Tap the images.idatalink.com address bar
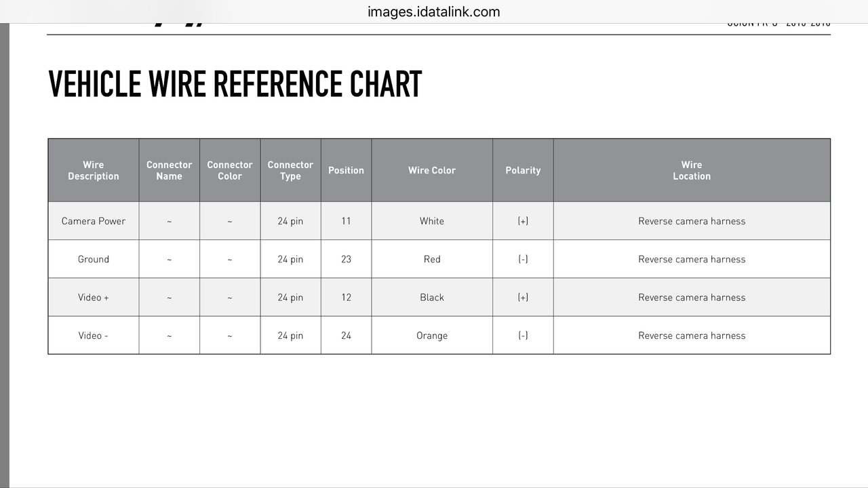The image size is (868, 488). [434, 12]
